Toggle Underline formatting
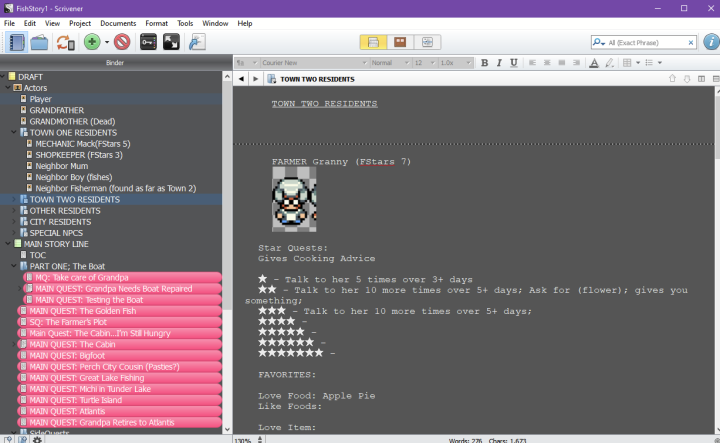 pyautogui.click(x=514, y=63)
